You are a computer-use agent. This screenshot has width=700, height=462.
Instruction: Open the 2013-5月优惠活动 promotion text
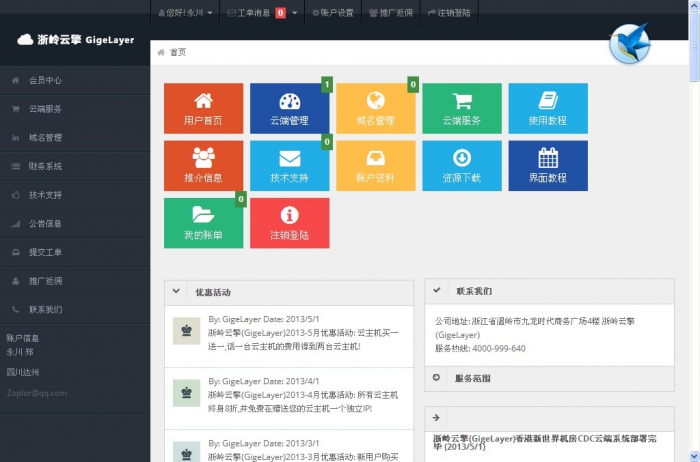pos(303,339)
